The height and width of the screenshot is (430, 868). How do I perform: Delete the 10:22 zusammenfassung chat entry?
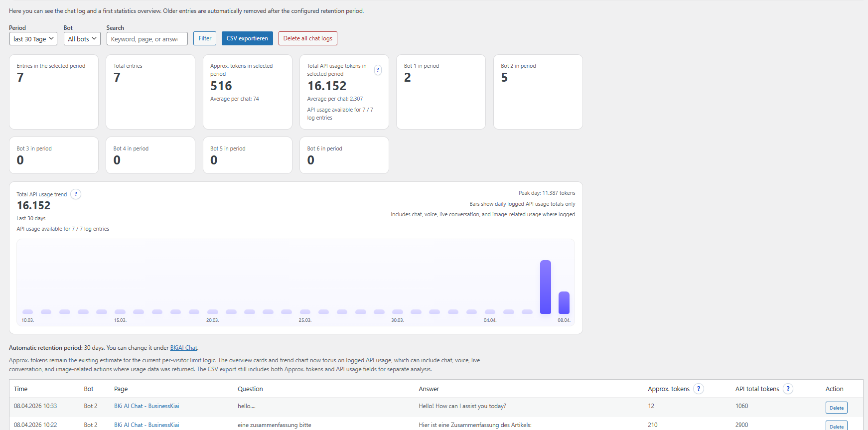click(836, 426)
